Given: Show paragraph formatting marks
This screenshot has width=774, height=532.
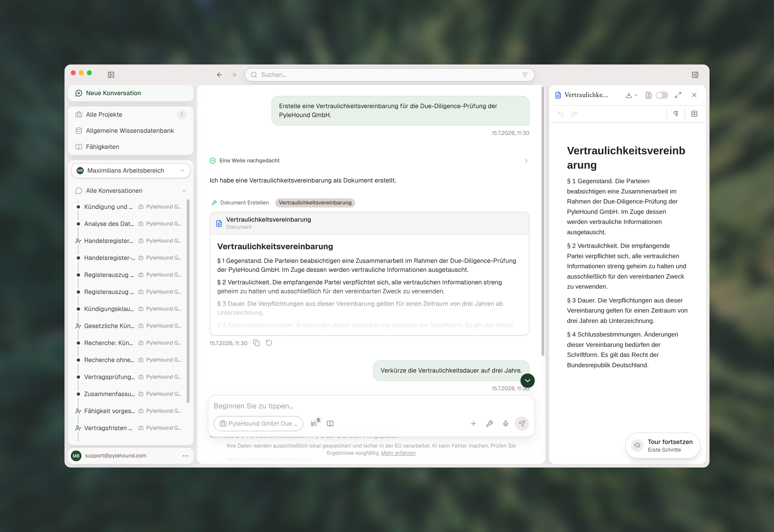Looking at the screenshot, I should [676, 114].
